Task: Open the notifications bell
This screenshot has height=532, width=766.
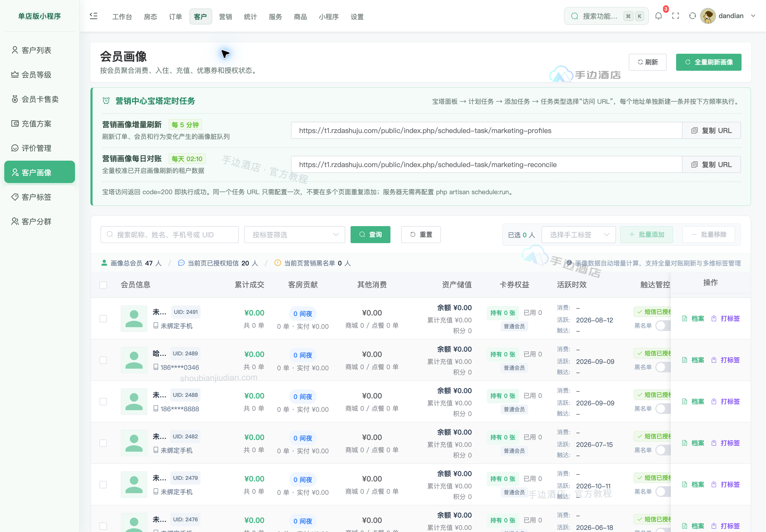Action: pos(658,16)
